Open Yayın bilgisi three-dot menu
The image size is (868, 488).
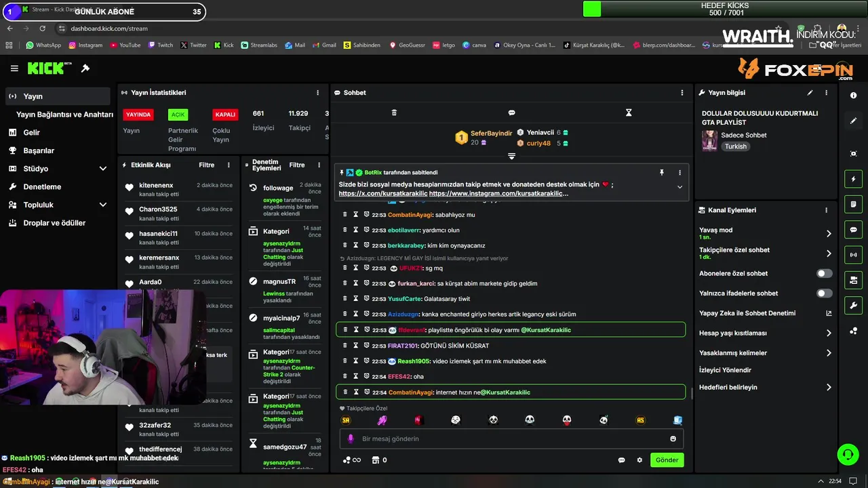point(826,93)
